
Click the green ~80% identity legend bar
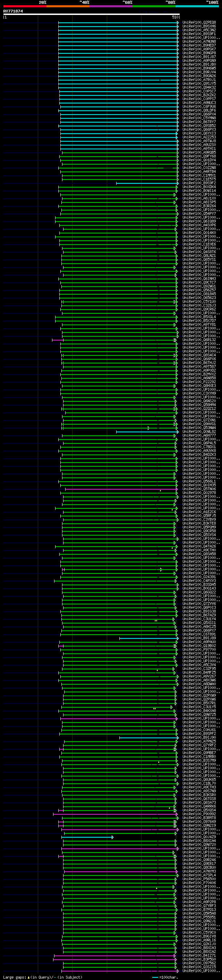(154, 6)
